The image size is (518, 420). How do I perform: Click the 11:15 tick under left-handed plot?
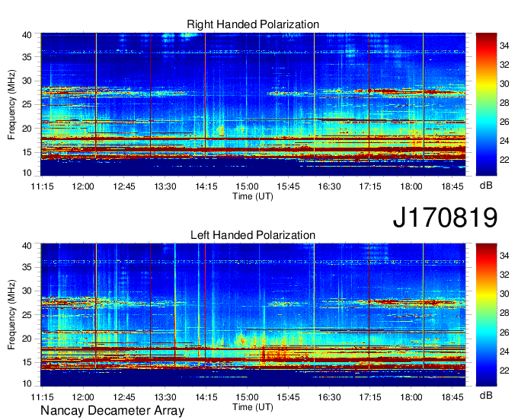[x=42, y=397]
